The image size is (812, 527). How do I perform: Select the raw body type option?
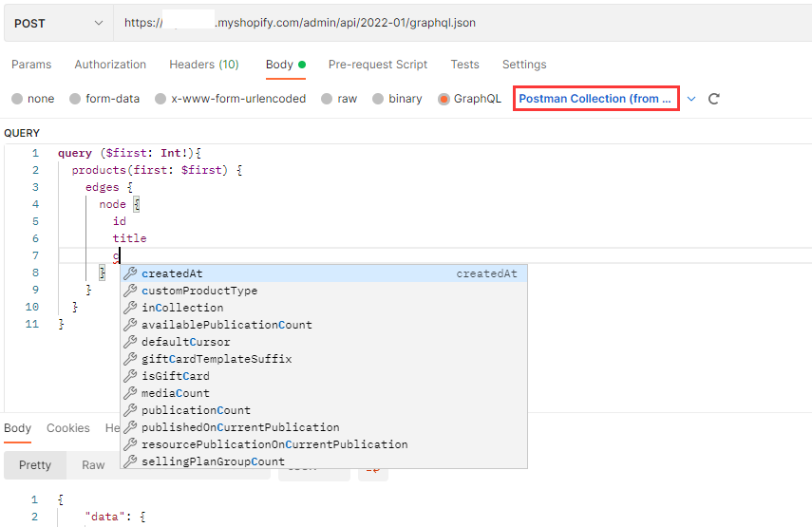327,99
